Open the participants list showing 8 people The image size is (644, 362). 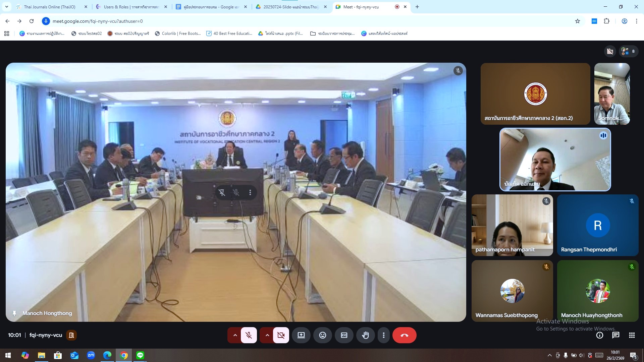(x=628, y=51)
